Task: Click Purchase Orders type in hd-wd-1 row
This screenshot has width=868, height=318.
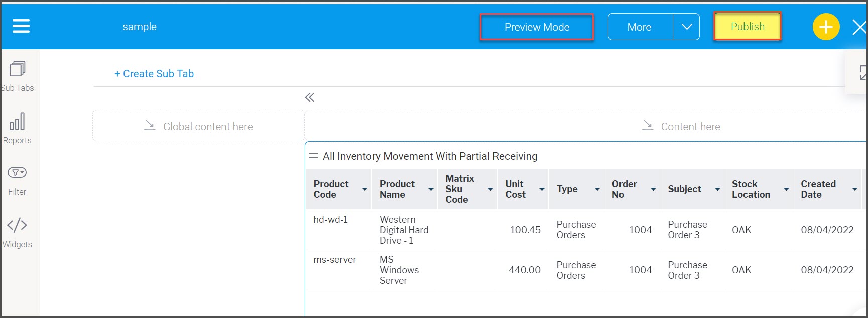Action: [x=576, y=230]
